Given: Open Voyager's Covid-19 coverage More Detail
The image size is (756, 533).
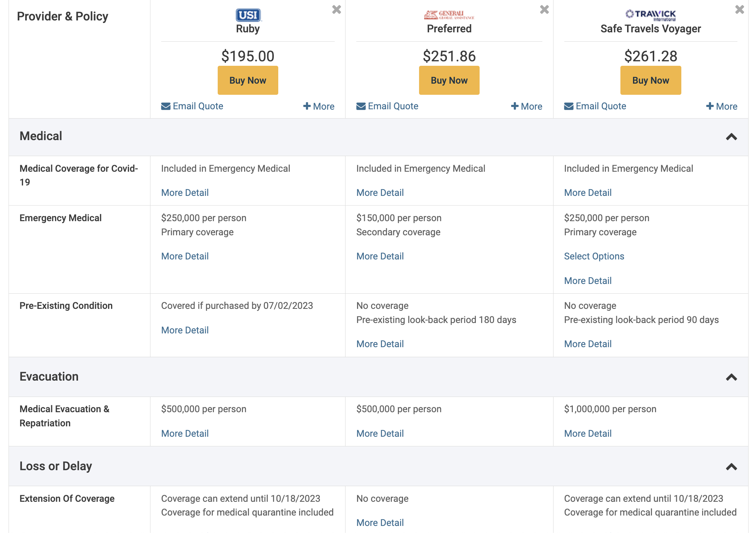Looking at the screenshot, I should pos(588,193).
